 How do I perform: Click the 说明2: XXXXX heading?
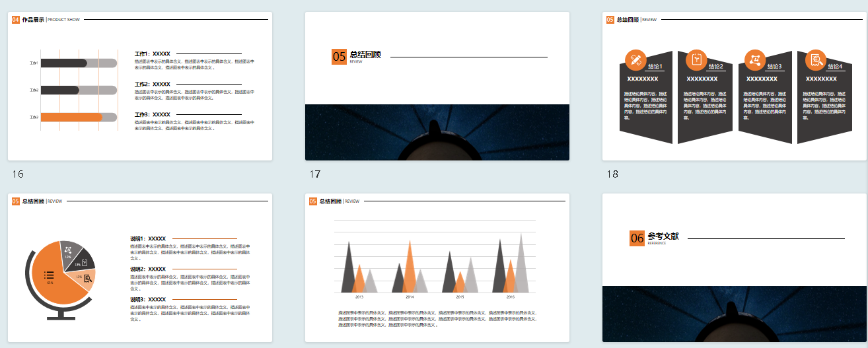coord(148,269)
